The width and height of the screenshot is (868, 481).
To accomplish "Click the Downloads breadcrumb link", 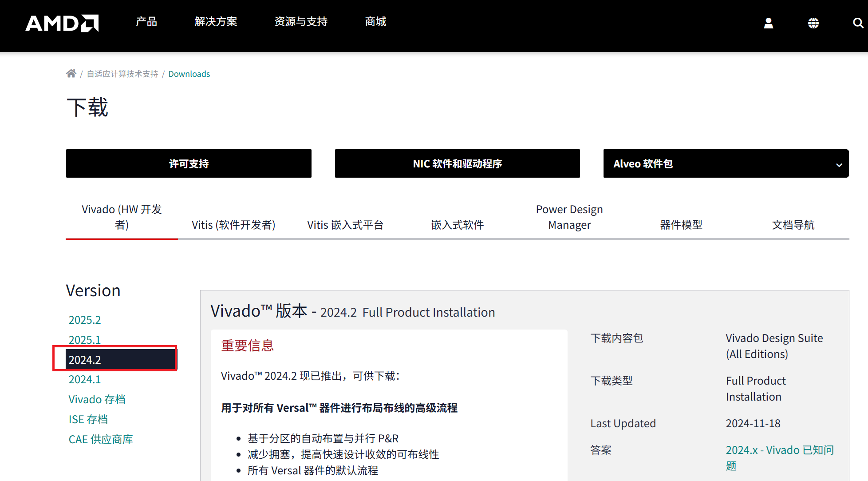I will (x=189, y=74).
